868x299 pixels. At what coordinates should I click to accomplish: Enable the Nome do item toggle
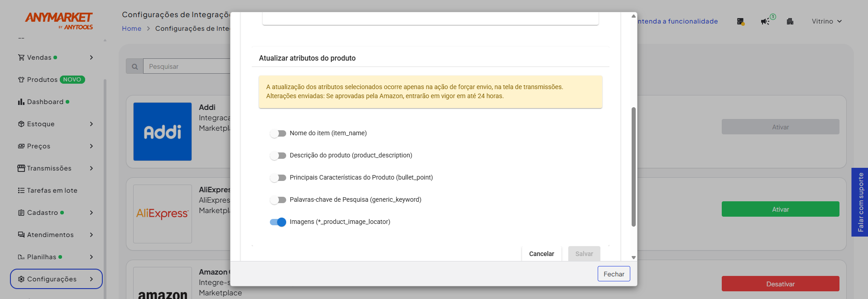click(278, 133)
